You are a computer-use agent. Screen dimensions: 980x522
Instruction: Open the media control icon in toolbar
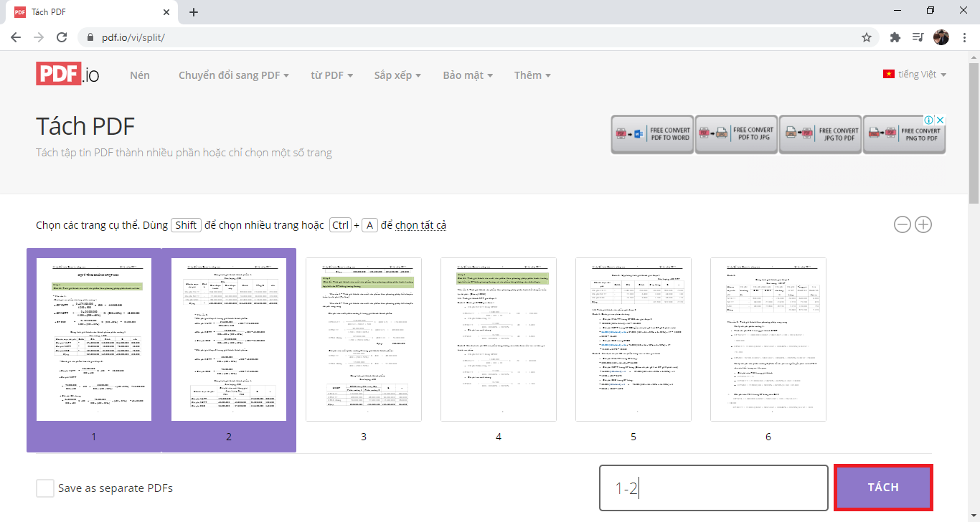point(918,37)
